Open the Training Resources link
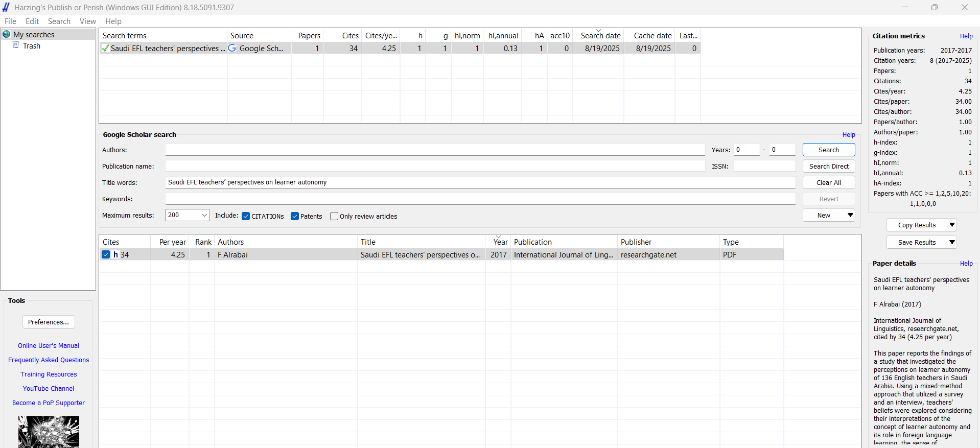This screenshot has height=448, width=980. pos(49,374)
